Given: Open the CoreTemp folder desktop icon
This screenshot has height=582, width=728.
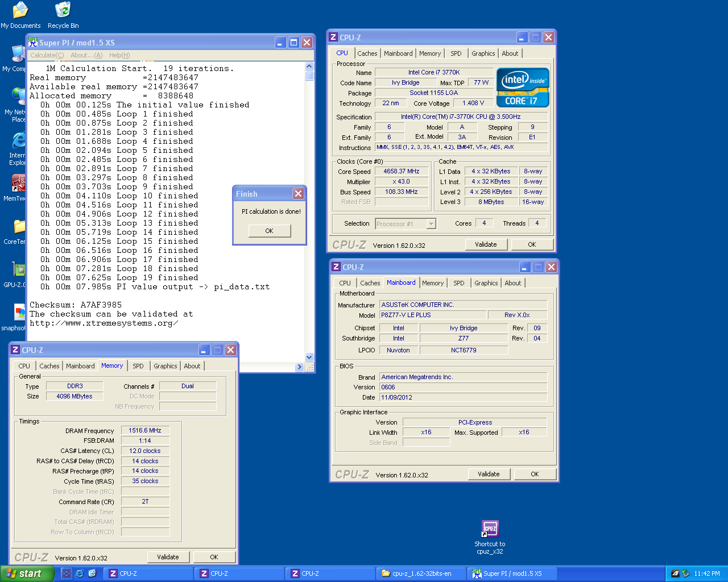Looking at the screenshot, I should [x=18, y=232].
